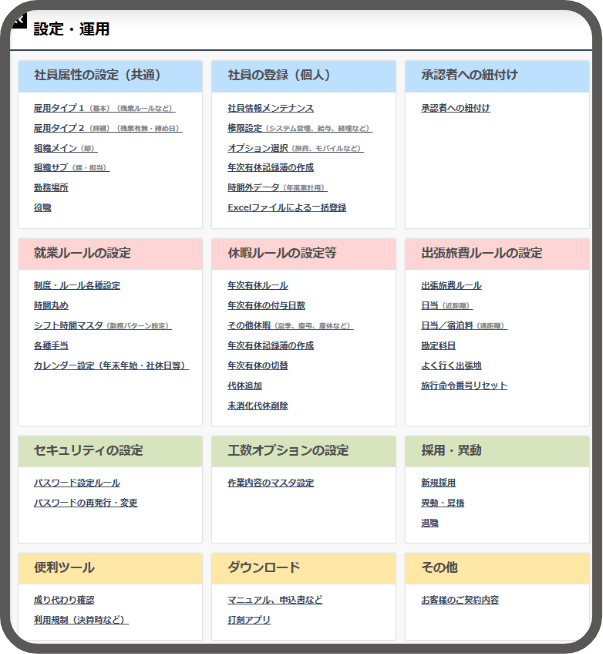This screenshot has width=603, height=654.
Task: Open 利用規制 (決算時など)
Action: point(81,620)
